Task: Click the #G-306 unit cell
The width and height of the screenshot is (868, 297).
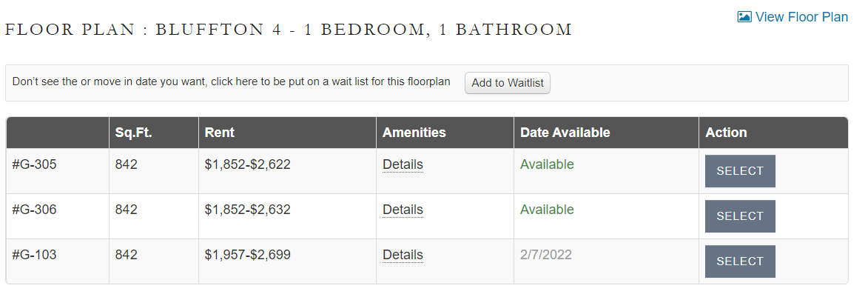Action: click(34, 210)
